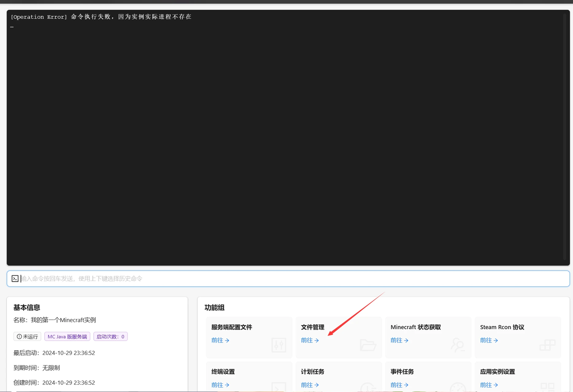Click the instance name 我的第一个Minecraft实例
Viewport: 573px width, 392px height.
63,320
